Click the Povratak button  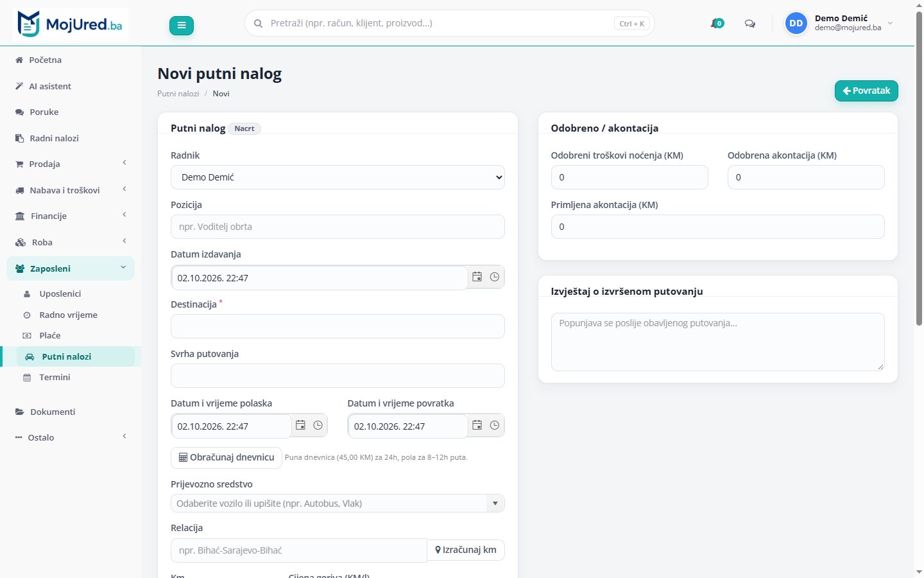coord(866,91)
